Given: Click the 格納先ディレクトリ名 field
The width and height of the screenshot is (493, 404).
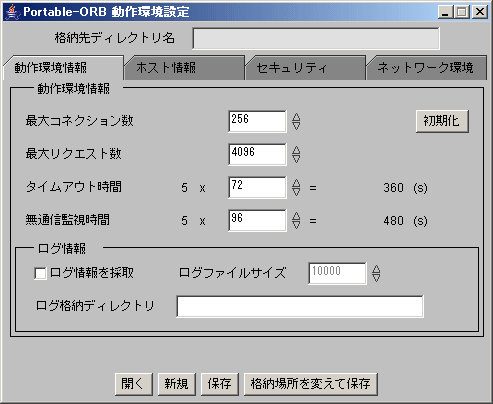Looking at the screenshot, I should [316, 39].
